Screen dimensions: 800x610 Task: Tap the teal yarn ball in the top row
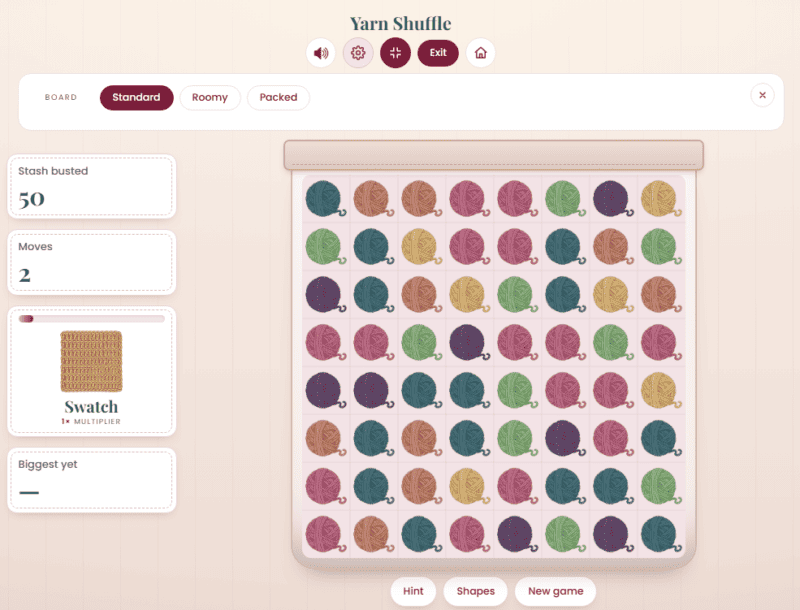(324, 199)
